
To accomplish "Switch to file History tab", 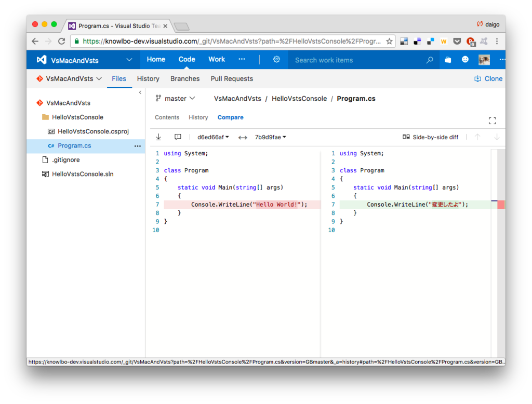I will [198, 117].
